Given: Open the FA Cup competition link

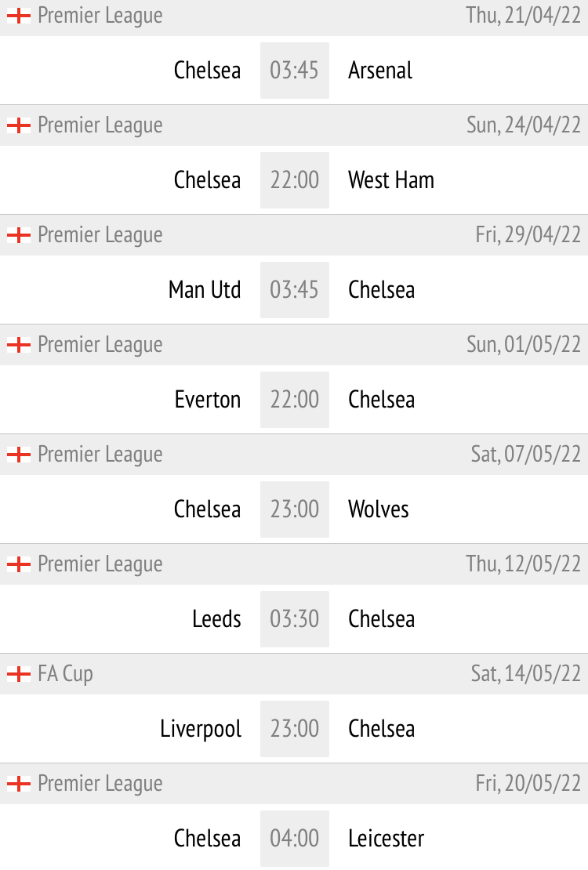Looking at the screenshot, I should [x=65, y=674].
